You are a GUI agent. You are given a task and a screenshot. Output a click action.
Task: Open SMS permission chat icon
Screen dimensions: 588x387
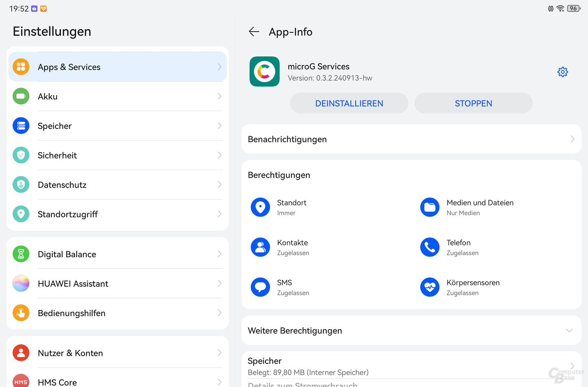(260, 287)
